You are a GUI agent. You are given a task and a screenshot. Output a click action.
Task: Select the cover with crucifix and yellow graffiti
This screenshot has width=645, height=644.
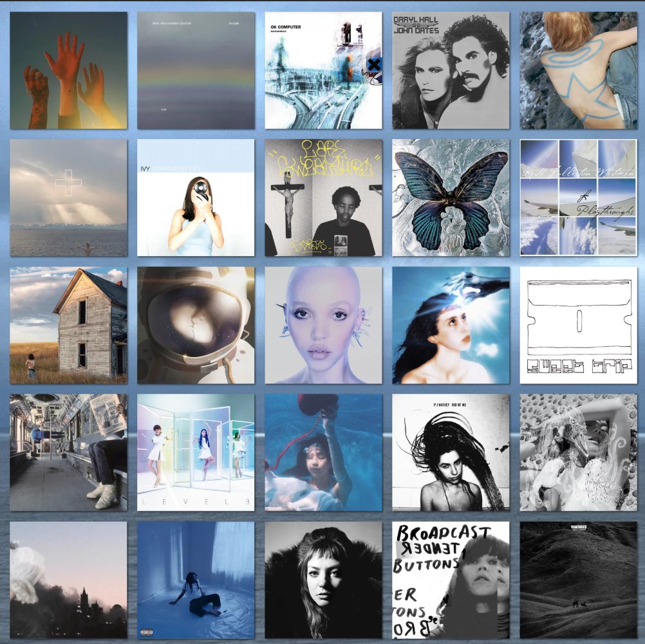[323, 198]
